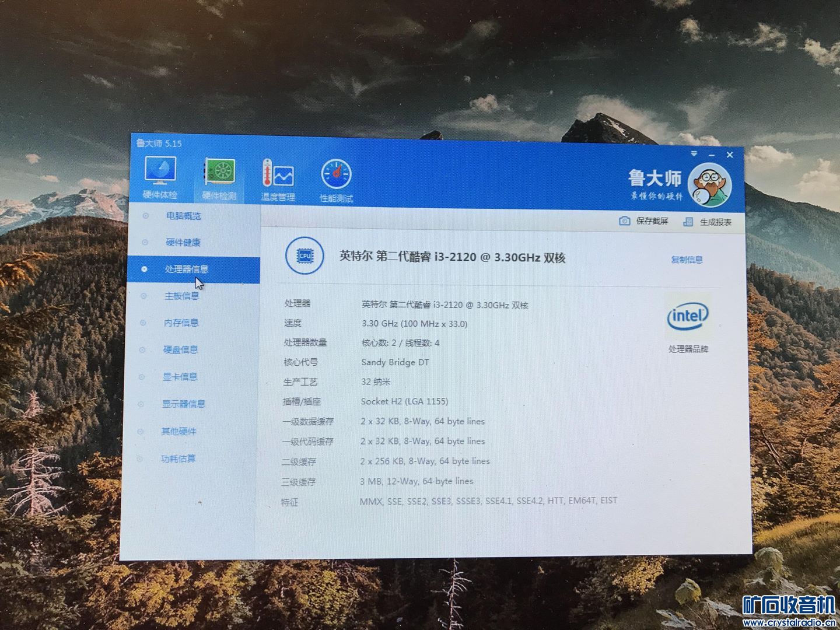Close the 鲁大师 window
This screenshot has width=840, height=630.
[x=730, y=155]
